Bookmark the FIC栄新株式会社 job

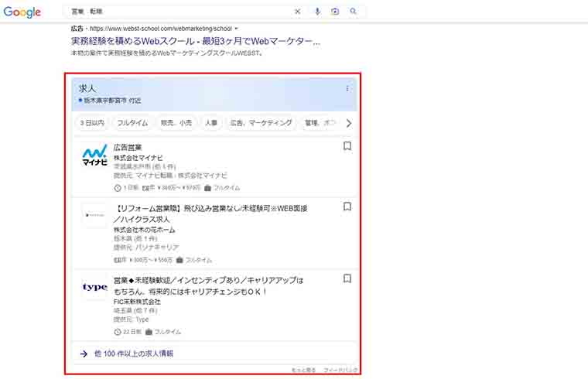[x=347, y=278]
